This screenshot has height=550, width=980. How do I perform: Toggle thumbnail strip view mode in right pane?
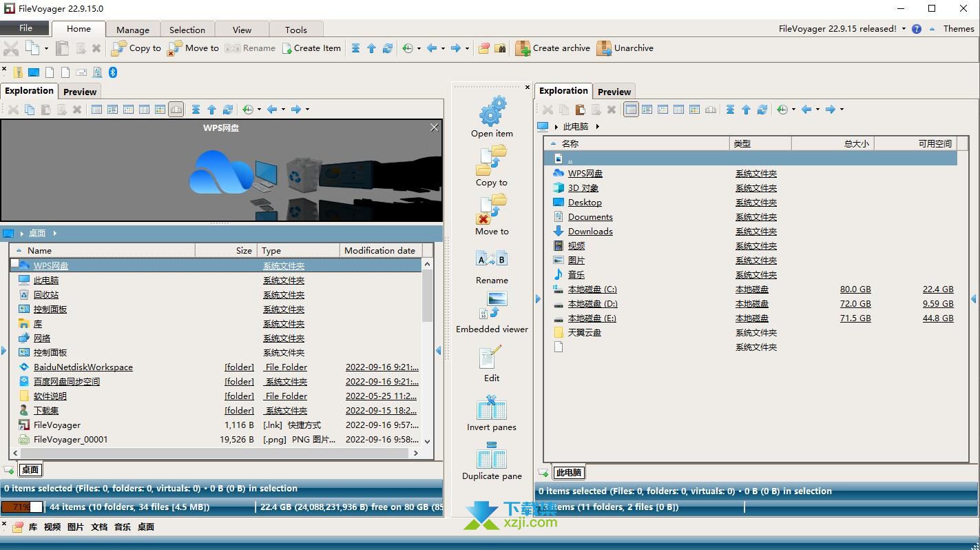[711, 109]
